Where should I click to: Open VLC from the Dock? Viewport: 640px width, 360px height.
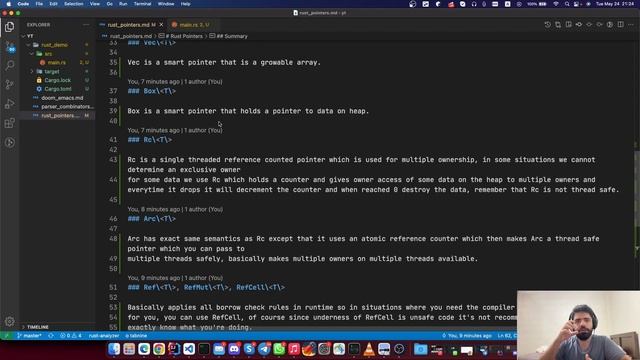(369, 349)
